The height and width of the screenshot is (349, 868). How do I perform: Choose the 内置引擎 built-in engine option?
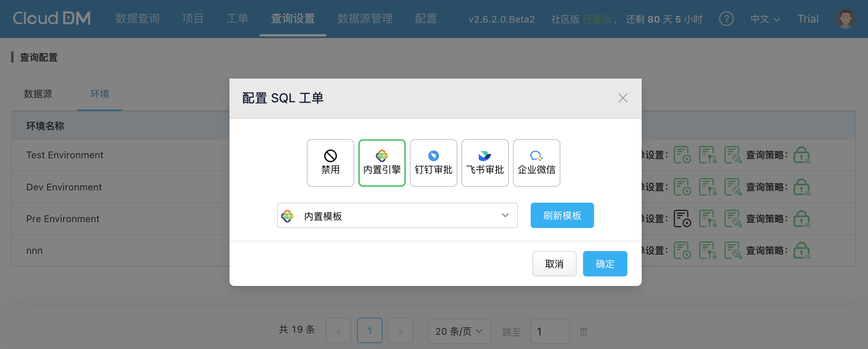click(x=382, y=163)
